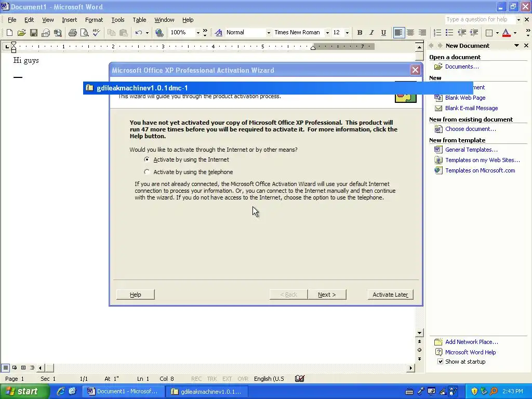Viewport: 532px width, 399px height.
Task: Open the font color dropdown arrow
Action: pyautogui.click(x=515, y=33)
